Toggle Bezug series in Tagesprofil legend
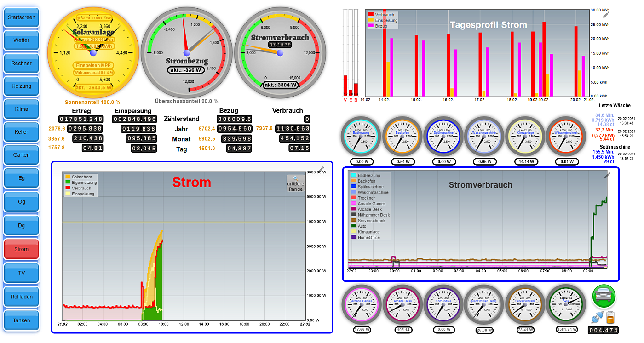Viewport: 644px width, 343px height. tap(378, 26)
